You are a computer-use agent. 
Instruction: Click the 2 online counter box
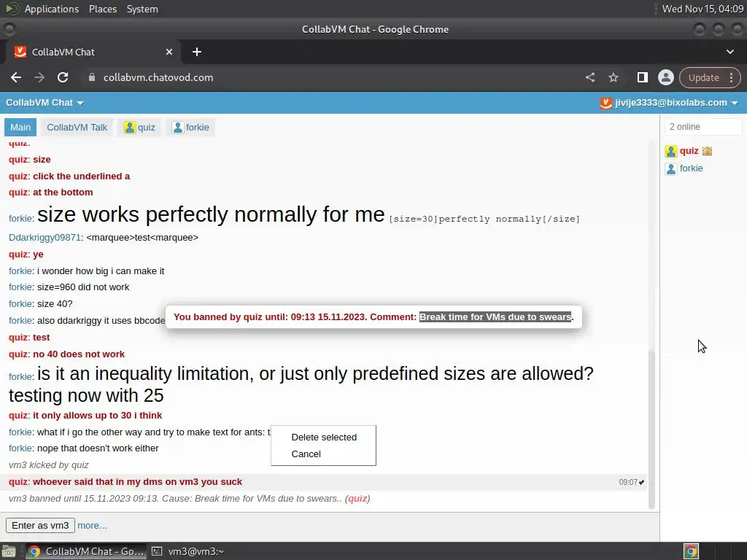point(703,127)
